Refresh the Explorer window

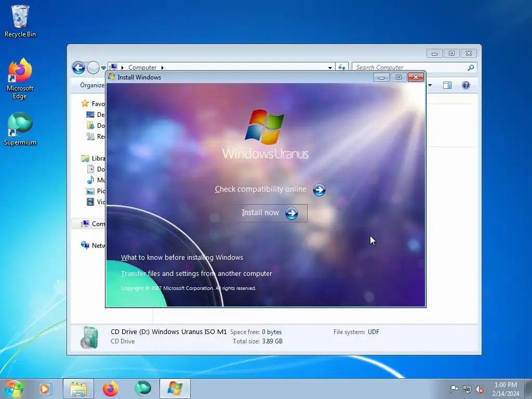[x=342, y=68]
